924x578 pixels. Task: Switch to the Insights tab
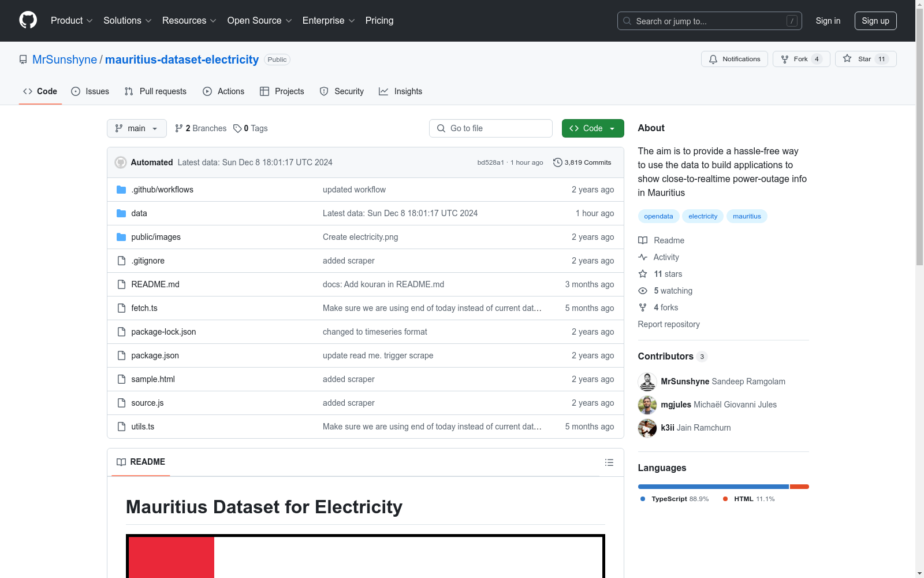(x=401, y=91)
